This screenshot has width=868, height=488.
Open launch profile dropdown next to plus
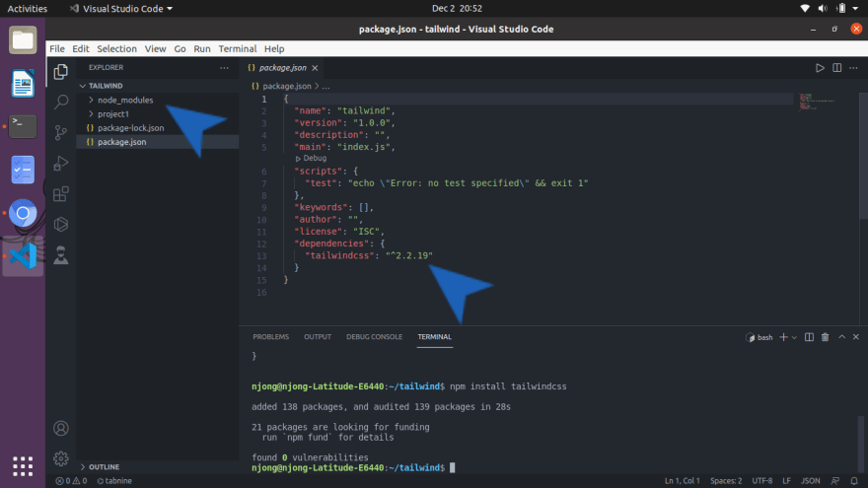tap(794, 337)
